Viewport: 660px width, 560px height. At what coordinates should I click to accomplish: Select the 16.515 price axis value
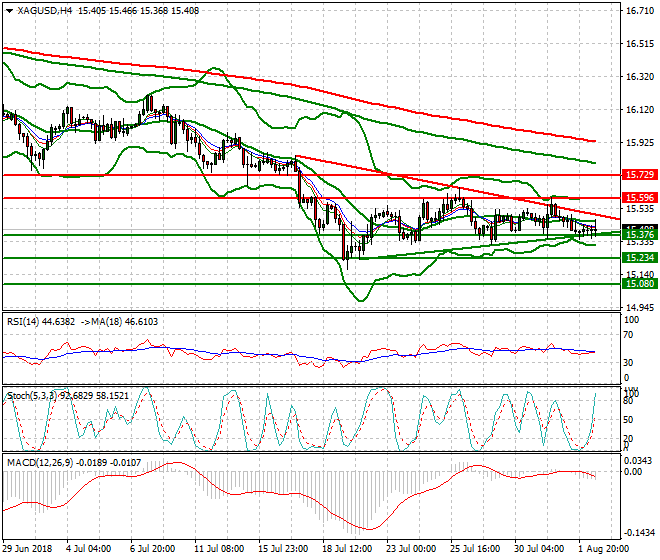[x=640, y=44]
